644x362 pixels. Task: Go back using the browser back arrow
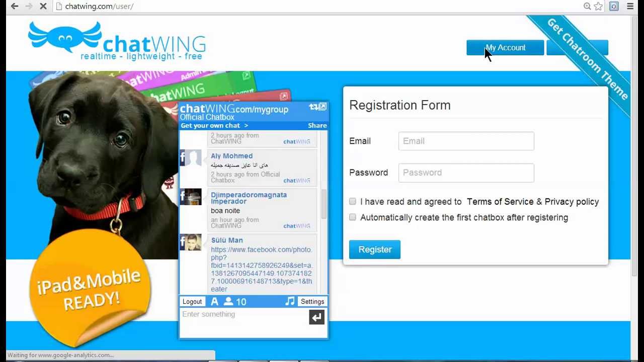pyautogui.click(x=15, y=6)
